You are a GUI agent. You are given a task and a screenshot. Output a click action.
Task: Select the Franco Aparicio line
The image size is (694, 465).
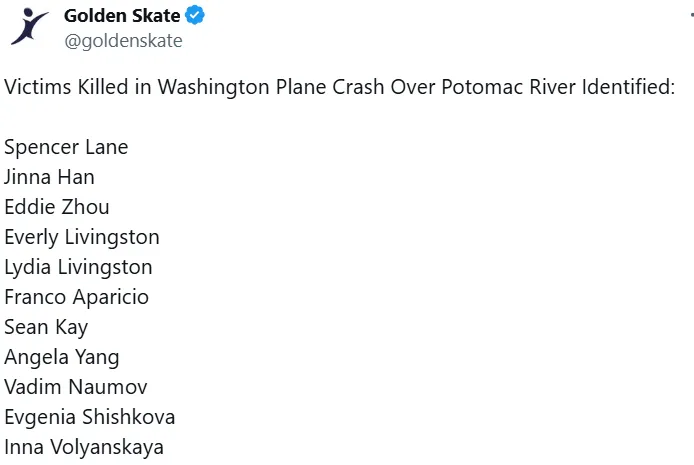[76, 297]
